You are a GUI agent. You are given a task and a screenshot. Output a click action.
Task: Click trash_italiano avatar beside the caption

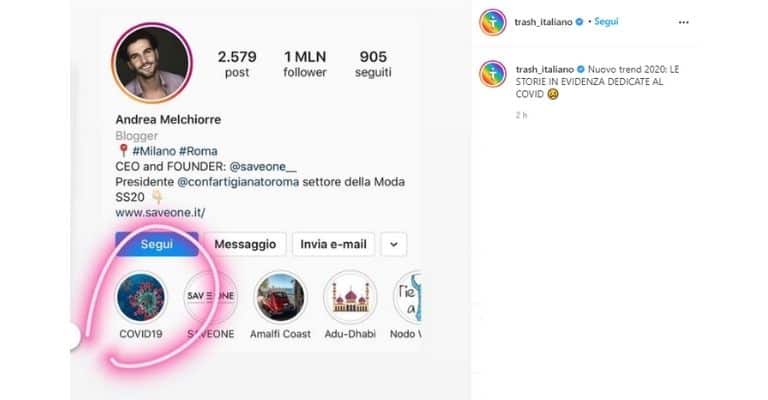pyautogui.click(x=493, y=74)
